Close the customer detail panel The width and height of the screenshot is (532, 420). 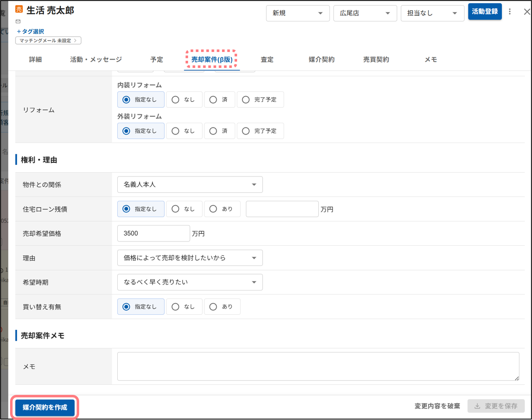(527, 12)
